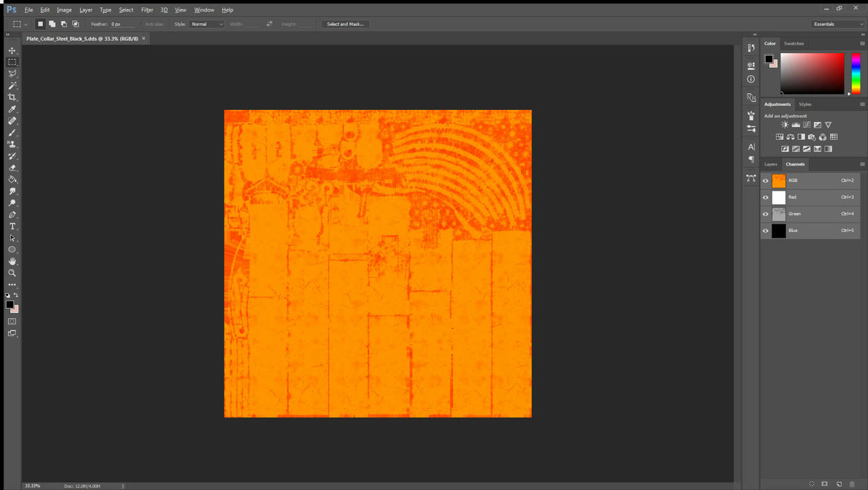
Task: Set selection mode to Add to selection
Action: point(52,24)
